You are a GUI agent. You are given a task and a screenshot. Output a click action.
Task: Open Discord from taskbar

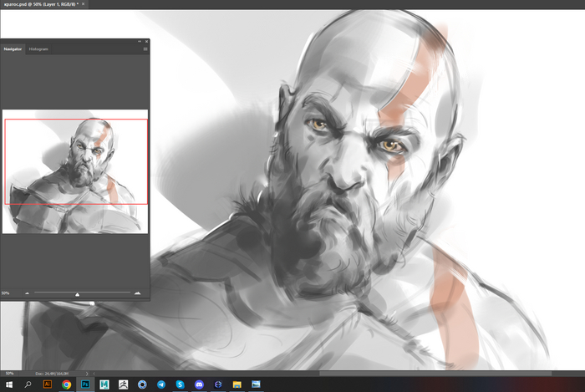(x=199, y=384)
